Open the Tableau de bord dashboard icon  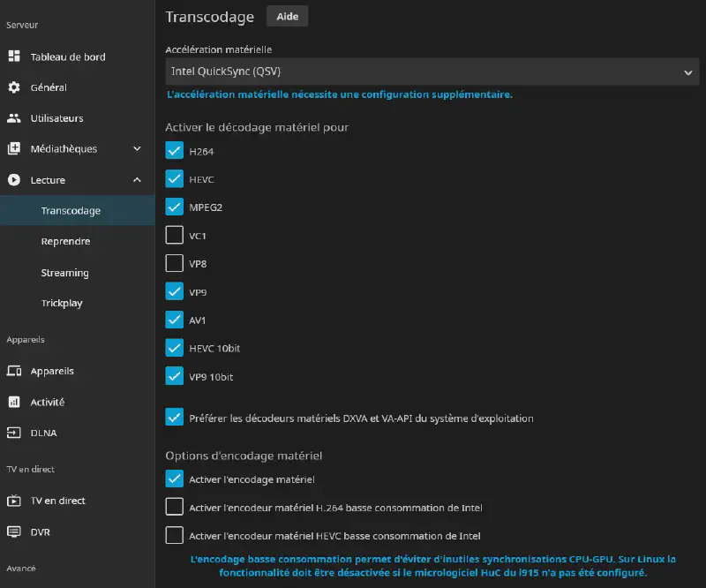[13, 57]
